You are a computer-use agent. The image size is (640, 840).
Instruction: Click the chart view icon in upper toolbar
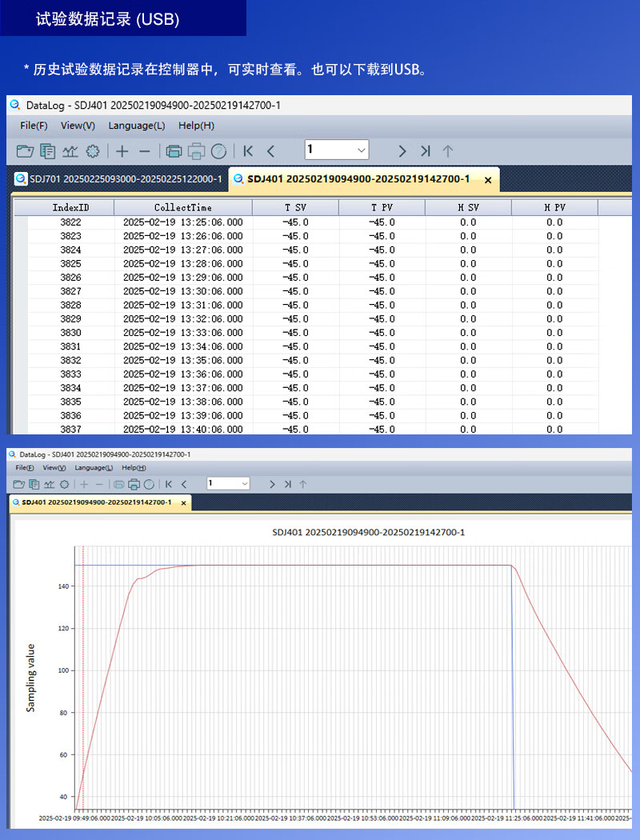point(70,151)
